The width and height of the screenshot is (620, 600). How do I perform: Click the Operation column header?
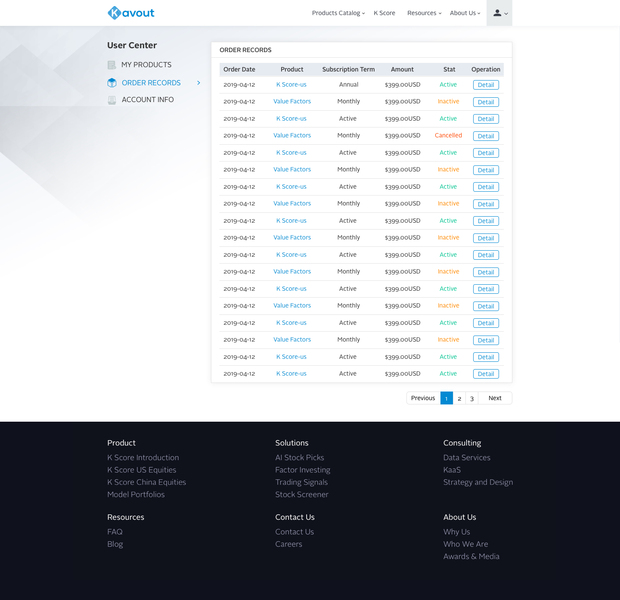(486, 69)
